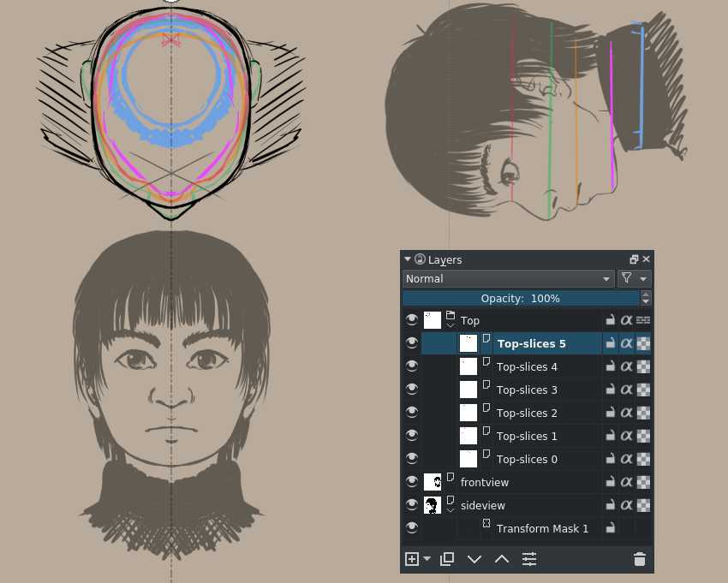The width and height of the screenshot is (728, 583).
Task: Delete the selected layer
Action: click(639, 559)
